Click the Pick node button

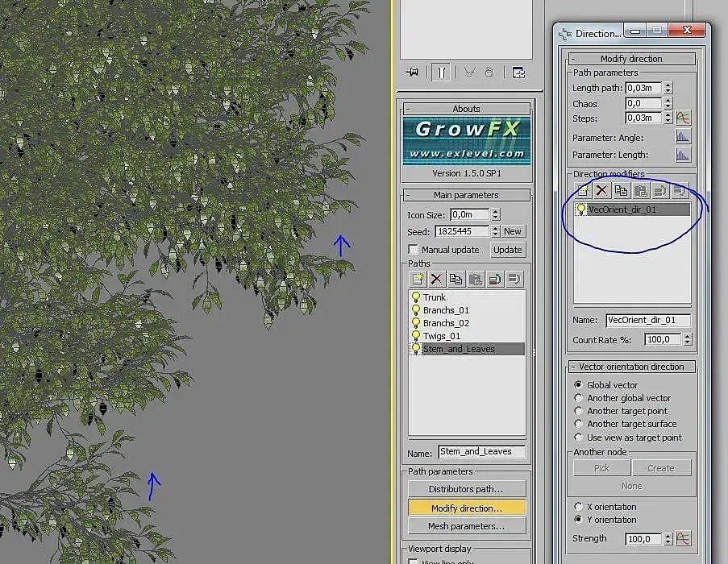(601, 468)
